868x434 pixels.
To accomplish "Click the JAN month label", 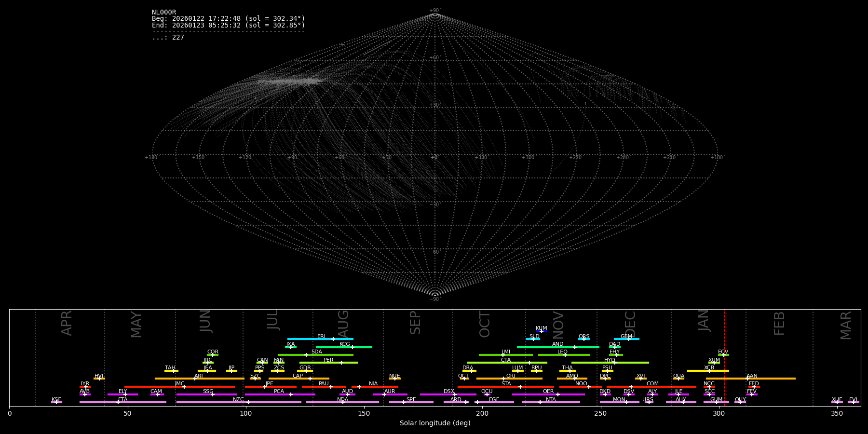I will pos(704,320).
